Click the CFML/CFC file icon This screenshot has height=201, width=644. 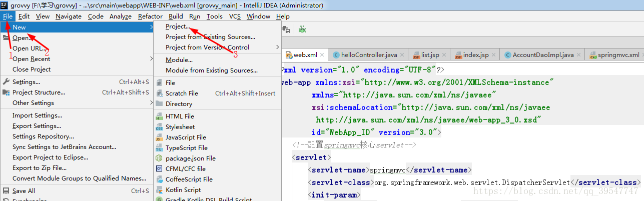pos(159,169)
